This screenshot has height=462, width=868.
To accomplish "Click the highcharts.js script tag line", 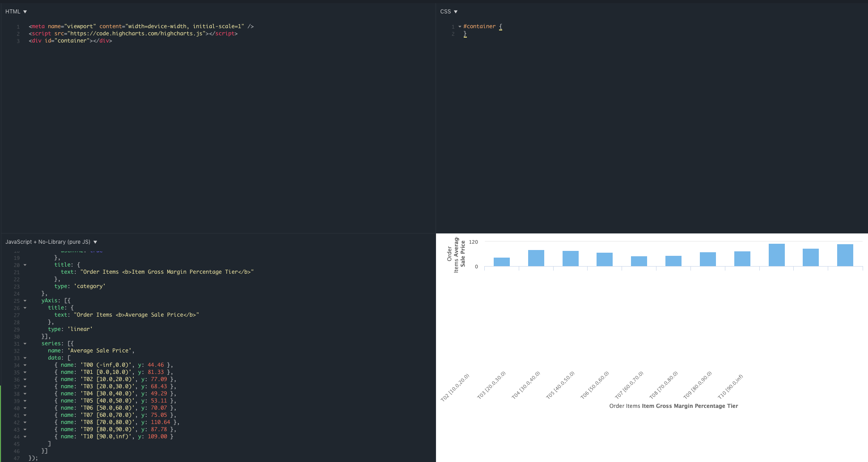I will pos(133,34).
